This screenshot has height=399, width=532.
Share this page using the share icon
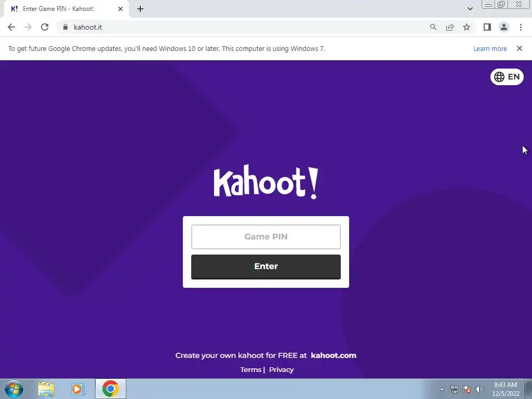(450, 27)
